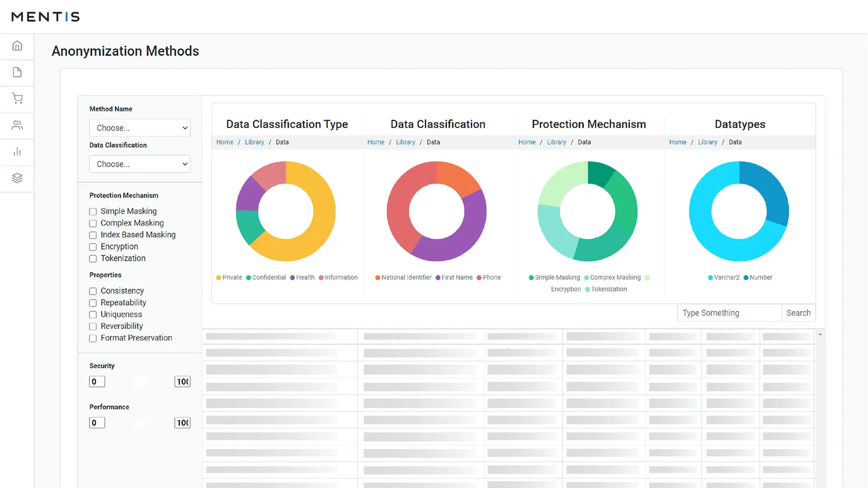
Task: Click the Search button
Action: click(x=798, y=313)
